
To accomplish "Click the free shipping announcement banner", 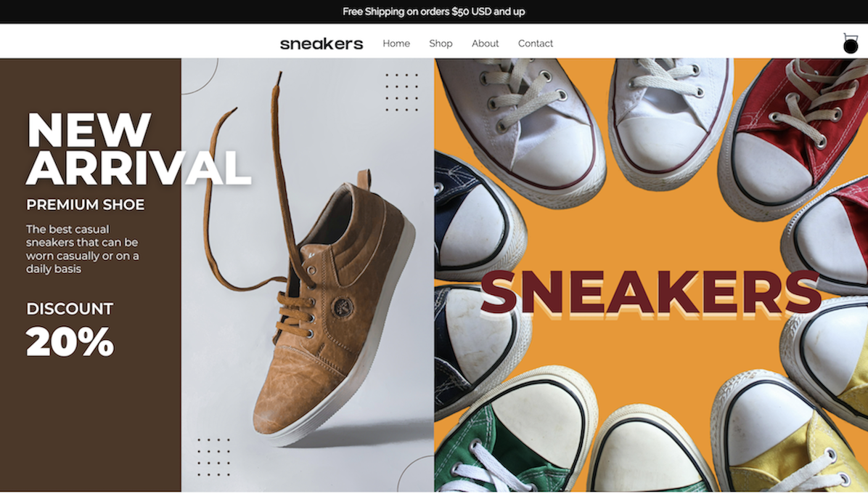I will 434,12.
